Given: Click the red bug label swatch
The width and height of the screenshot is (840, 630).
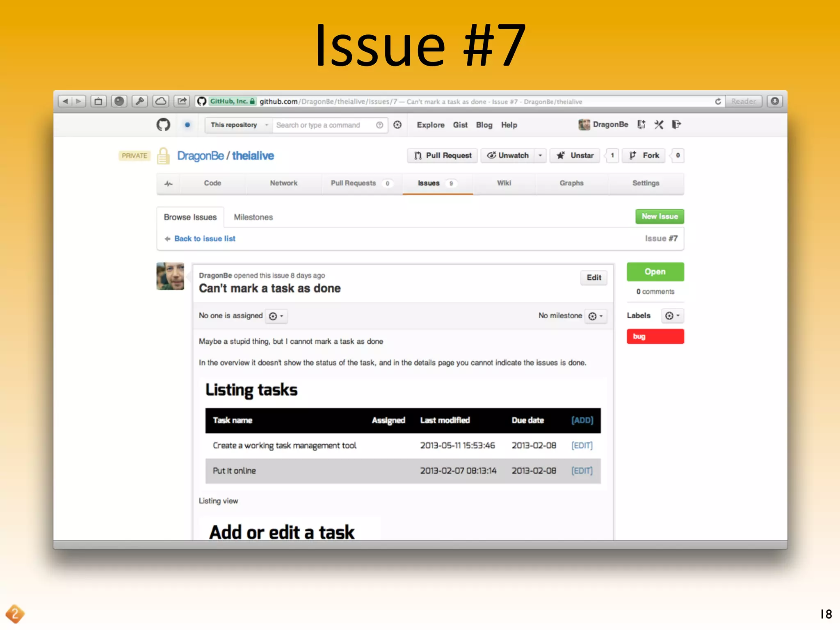Looking at the screenshot, I should [x=655, y=336].
